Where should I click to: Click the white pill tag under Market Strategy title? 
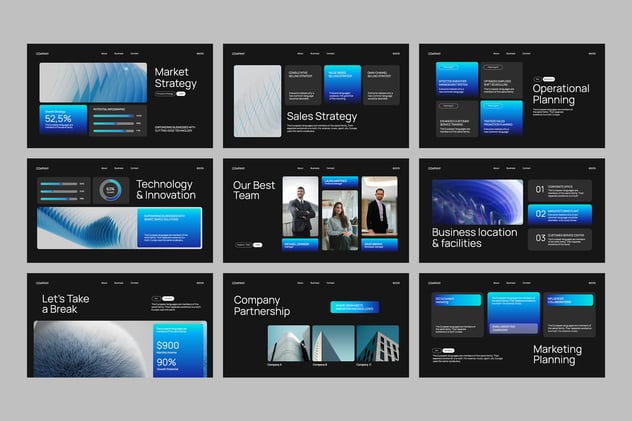tap(181, 93)
